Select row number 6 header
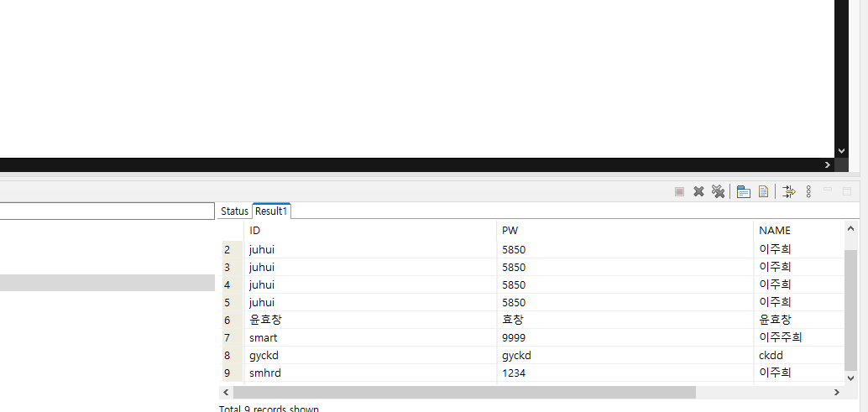This screenshot has width=868, height=412. click(x=232, y=321)
